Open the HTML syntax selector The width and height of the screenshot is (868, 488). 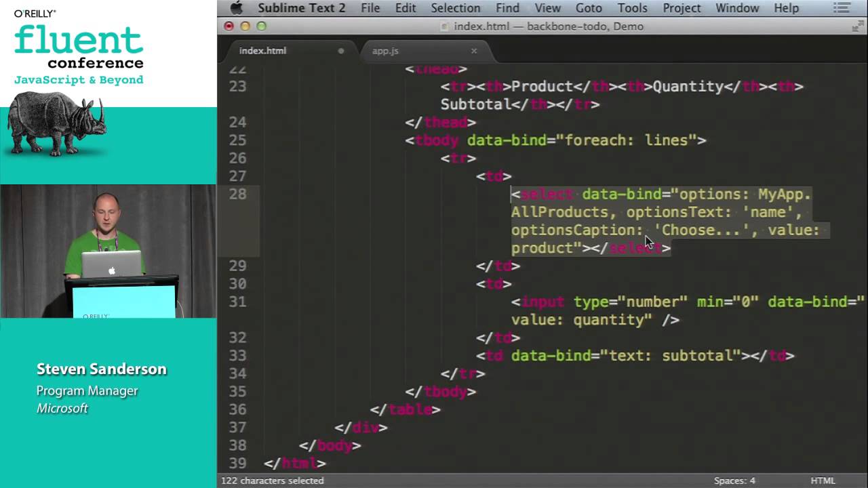click(x=823, y=481)
